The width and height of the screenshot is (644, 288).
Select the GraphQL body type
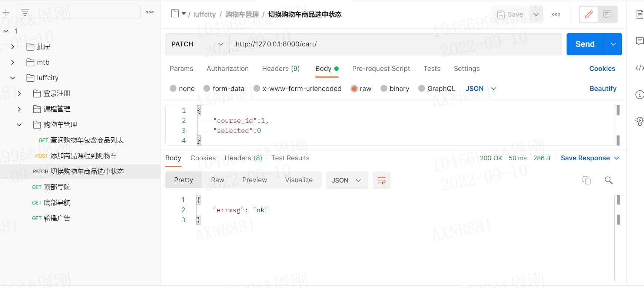(x=422, y=88)
